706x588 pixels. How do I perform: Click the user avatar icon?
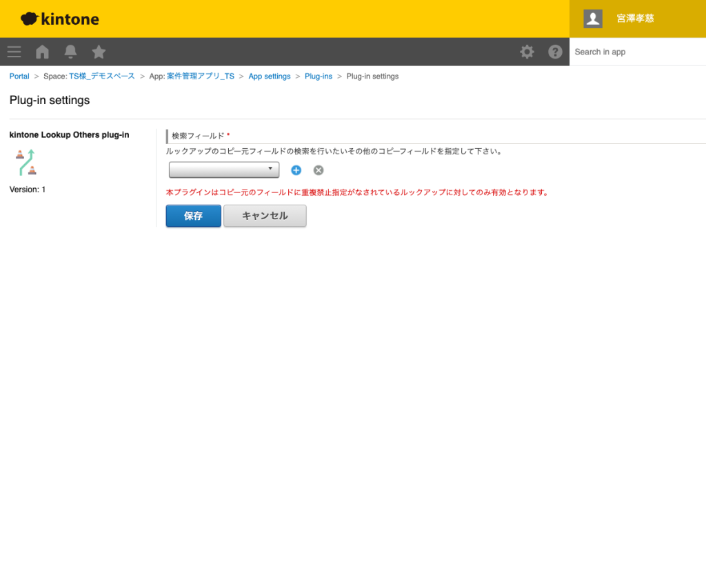[593, 19]
